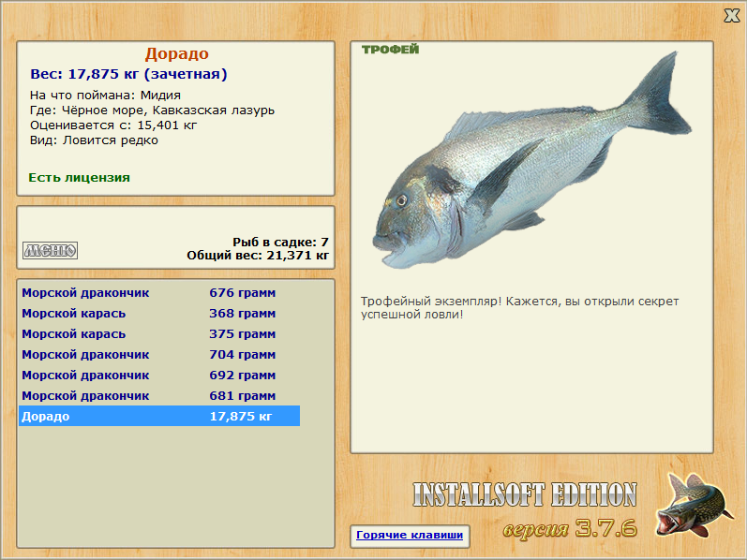
Task: Select the highlighted Дорадо 17,875 кг row
Action: coord(159,416)
